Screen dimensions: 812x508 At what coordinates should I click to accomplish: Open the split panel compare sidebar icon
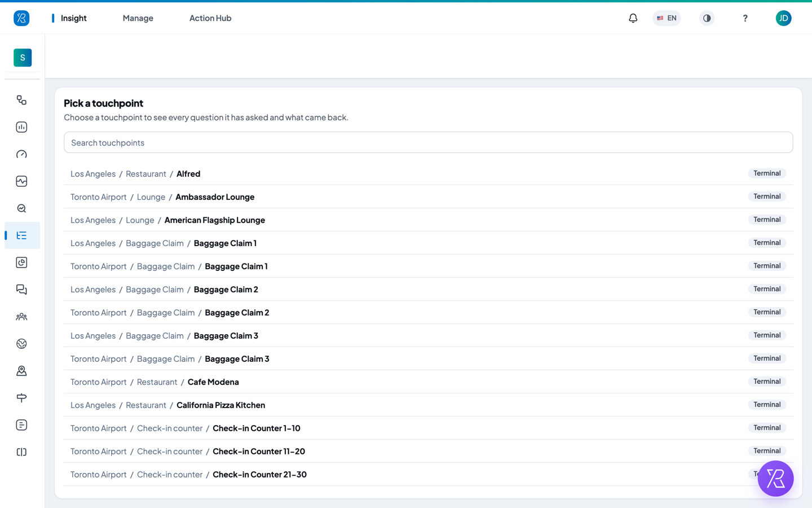[21, 452]
